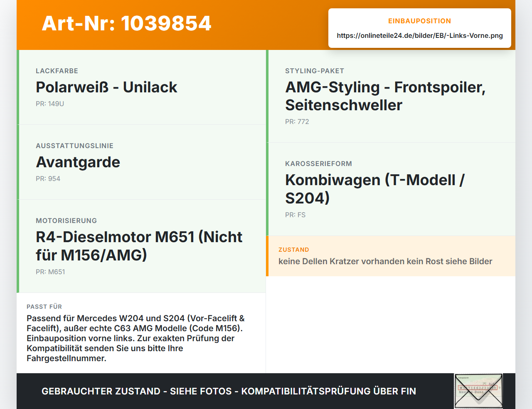Select the KAROSSERIEFORM section label
The width and height of the screenshot is (532, 409).
tap(318, 164)
